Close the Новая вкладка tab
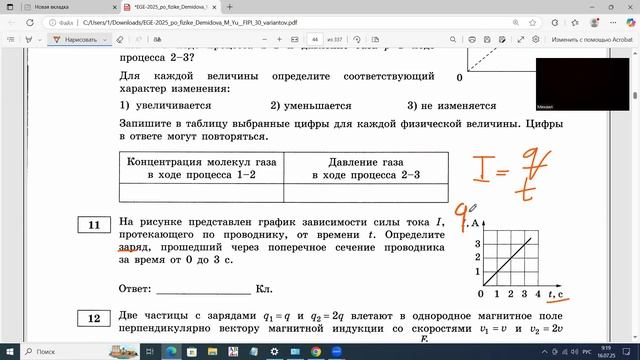Screen dimensions: 640x360 pos(115,7)
